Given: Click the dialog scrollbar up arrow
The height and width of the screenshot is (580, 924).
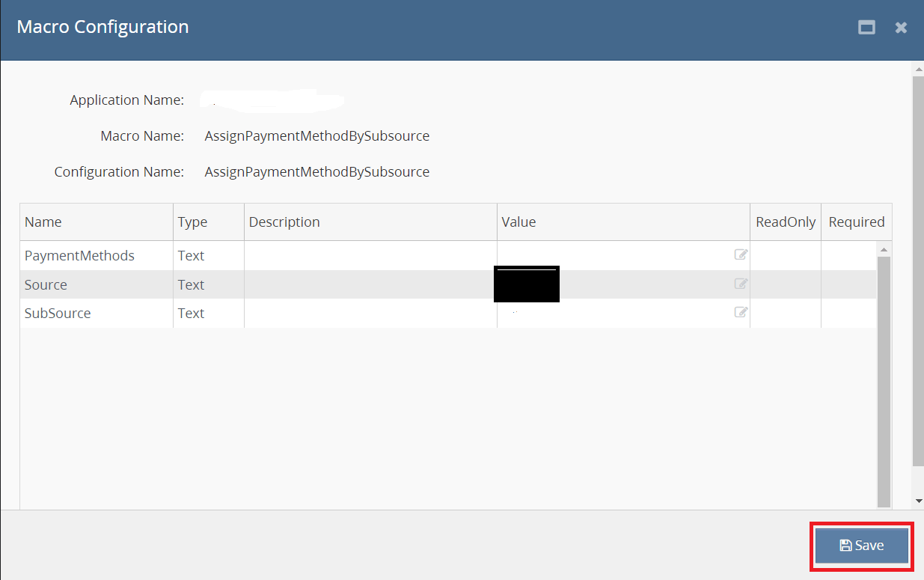Looking at the screenshot, I should click(918, 70).
